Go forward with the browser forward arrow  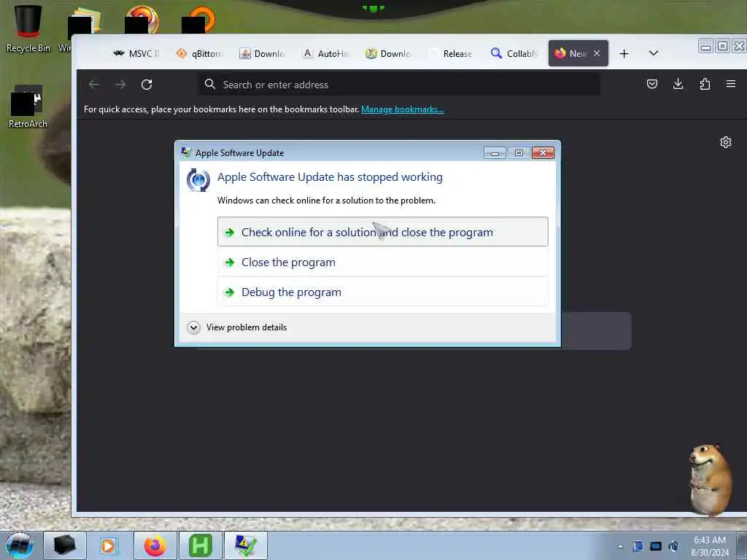tap(120, 85)
